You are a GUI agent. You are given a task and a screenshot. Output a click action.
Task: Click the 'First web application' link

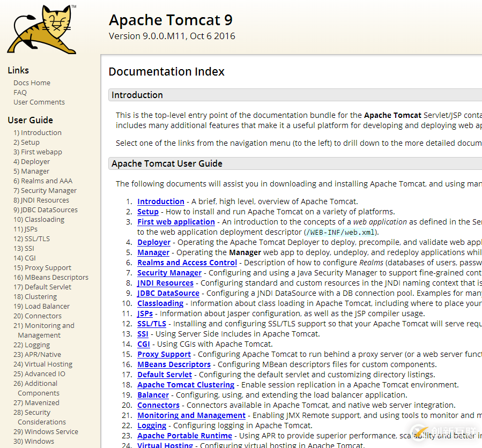(176, 221)
